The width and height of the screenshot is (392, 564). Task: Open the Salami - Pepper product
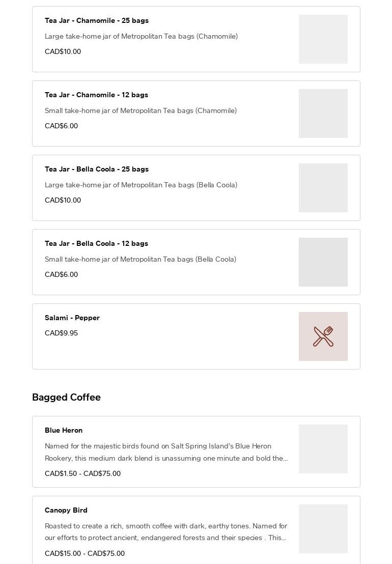(72, 318)
